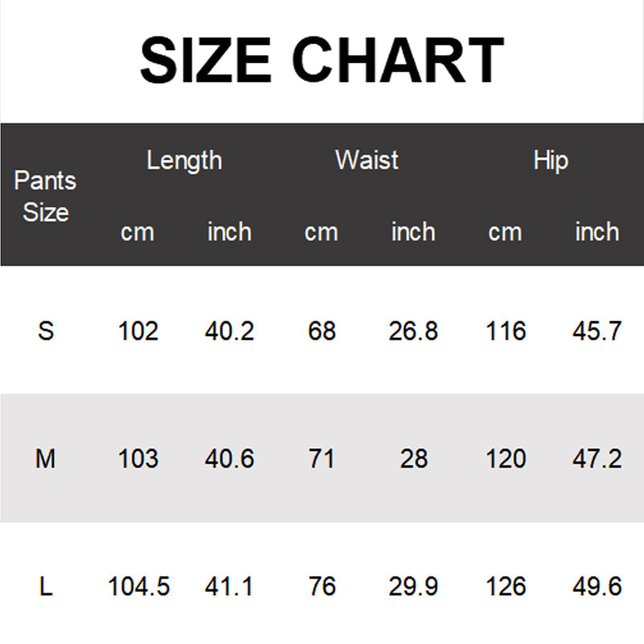Viewport: 644px width, 644px height.
Task: Click the 102 length cm value
Action: tap(138, 331)
